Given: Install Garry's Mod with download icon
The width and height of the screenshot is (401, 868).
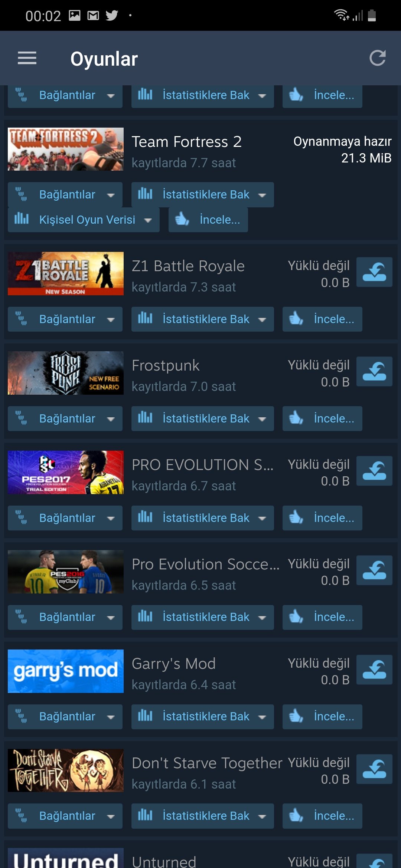Looking at the screenshot, I should (x=374, y=670).
